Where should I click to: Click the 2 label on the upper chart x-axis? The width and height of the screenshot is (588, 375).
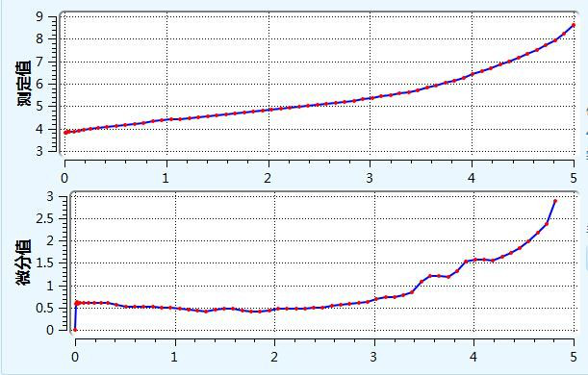pyautogui.click(x=267, y=178)
